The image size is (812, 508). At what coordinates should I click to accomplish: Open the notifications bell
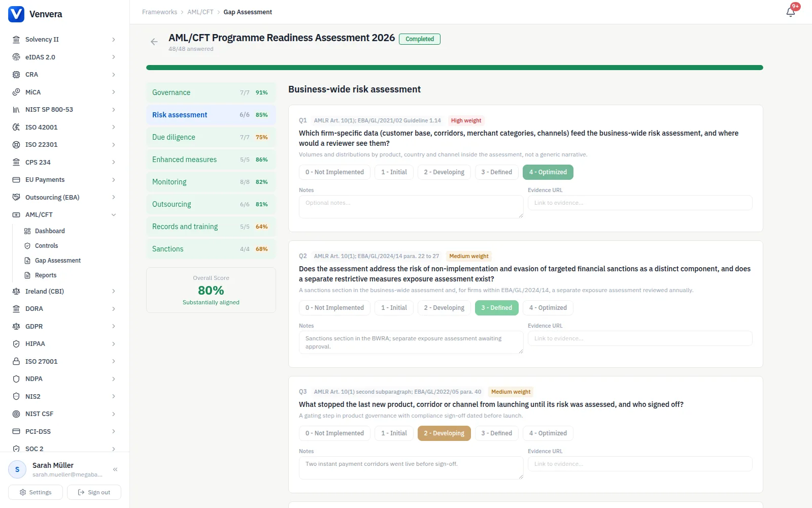pos(791,12)
